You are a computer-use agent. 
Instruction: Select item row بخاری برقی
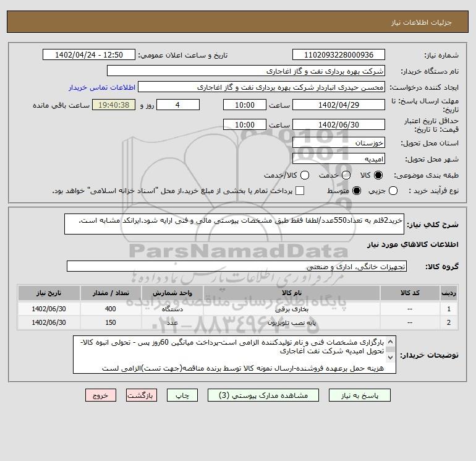click(238, 309)
